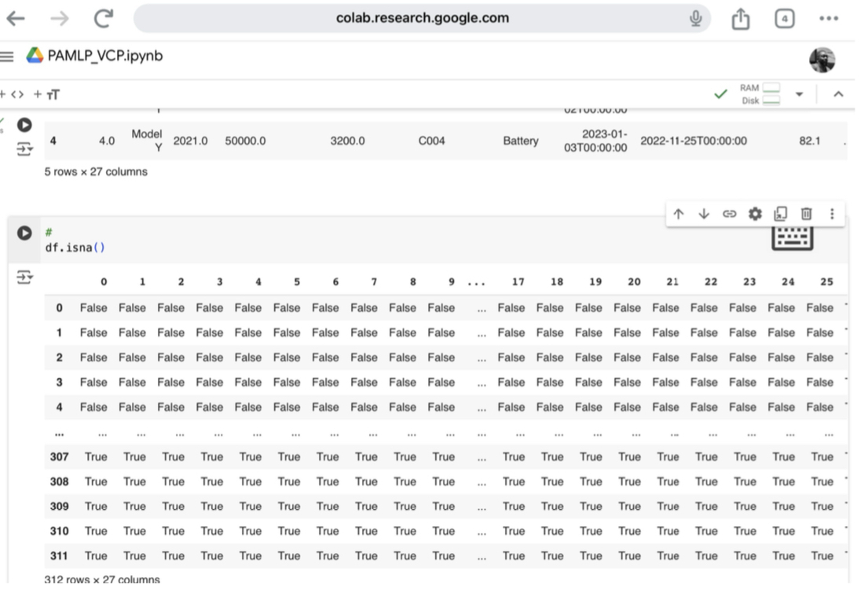Screen dimensions: 868x593
Task: Add a new text cell
Action: tap(46, 95)
